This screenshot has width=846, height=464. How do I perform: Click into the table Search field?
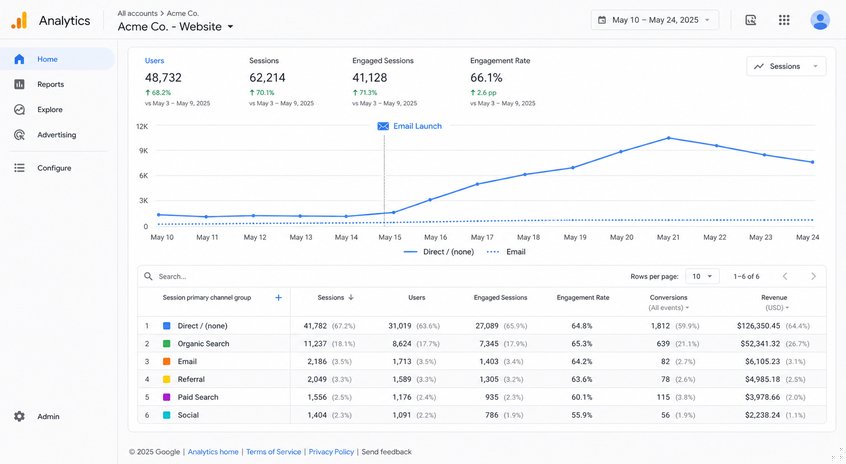coord(378,276)
